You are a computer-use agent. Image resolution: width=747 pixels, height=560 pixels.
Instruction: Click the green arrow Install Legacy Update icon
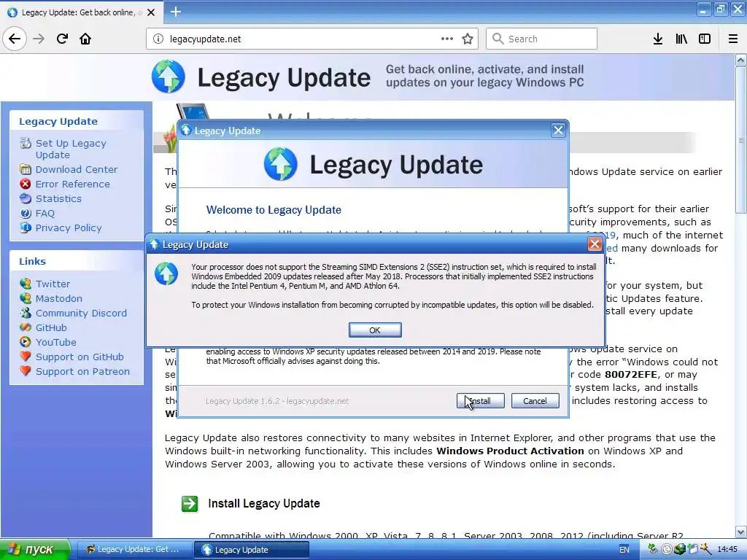pyautogui.click(x=190, y=504)
